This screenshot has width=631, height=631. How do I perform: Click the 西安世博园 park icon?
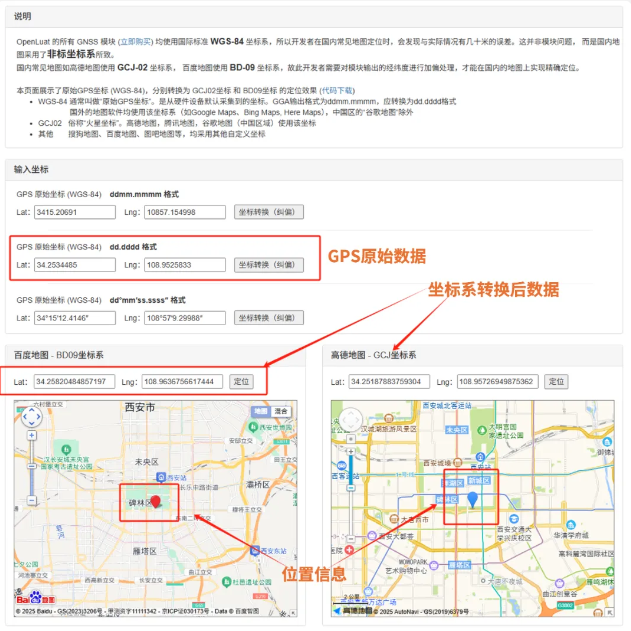[253, 427]
